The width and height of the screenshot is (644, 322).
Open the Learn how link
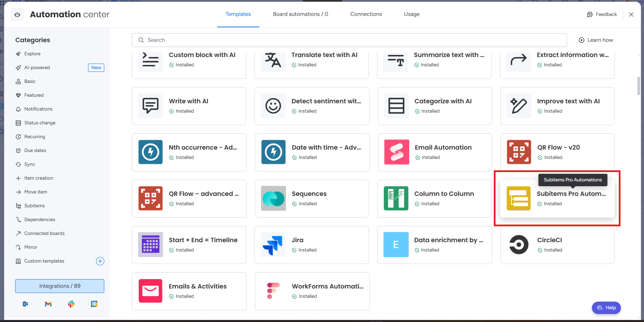tap(596, 40)
